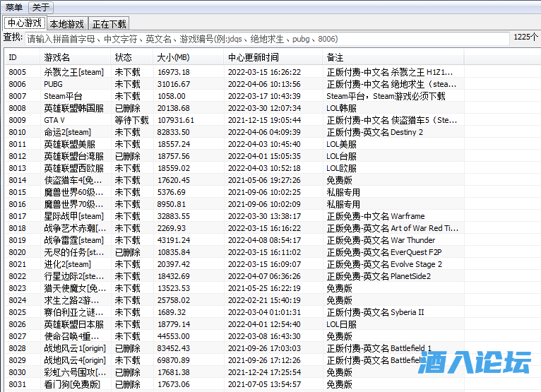
Task: Click the size cell 44553.00
Action: coord(174,336)
